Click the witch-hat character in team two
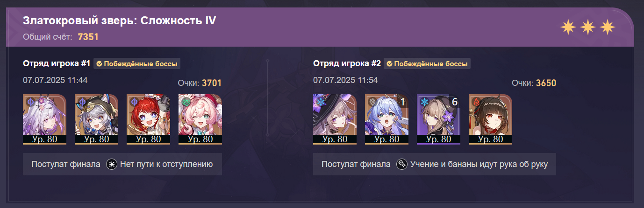644x208 pixels. [x=335, y=119]
